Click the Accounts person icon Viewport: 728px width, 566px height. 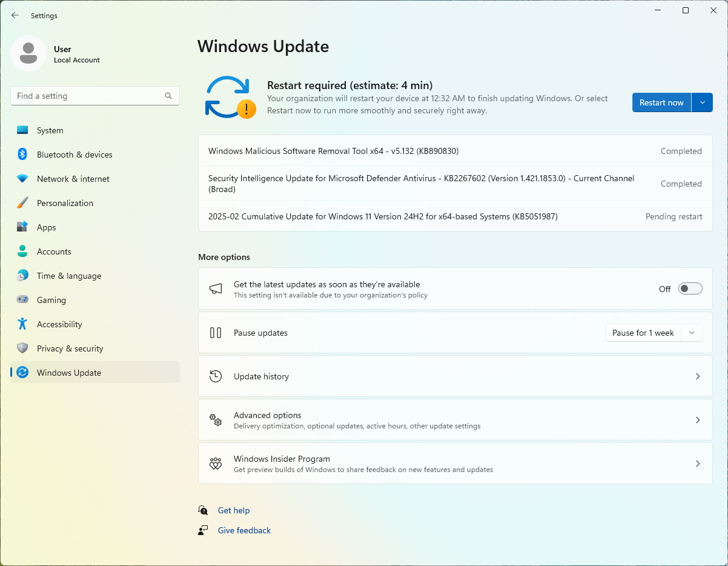click(x=22, y=251)
